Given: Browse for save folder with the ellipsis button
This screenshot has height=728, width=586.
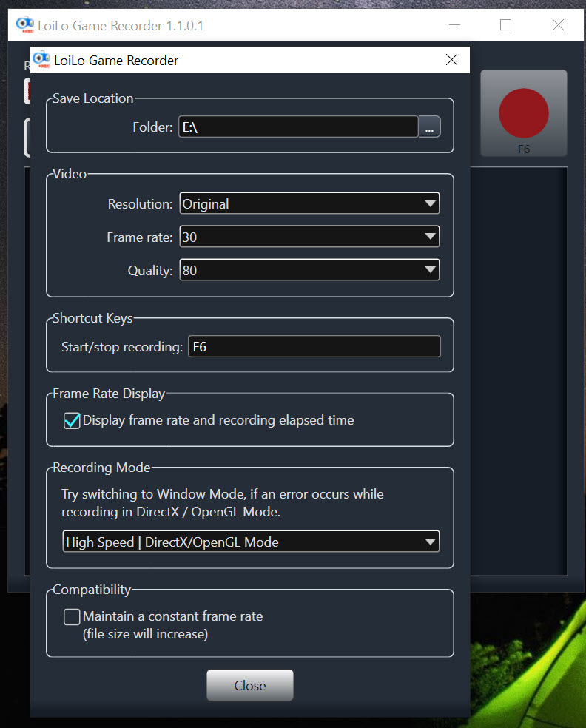Looking at the screenshot, I should pyautogui.click(x=429, y=127).
